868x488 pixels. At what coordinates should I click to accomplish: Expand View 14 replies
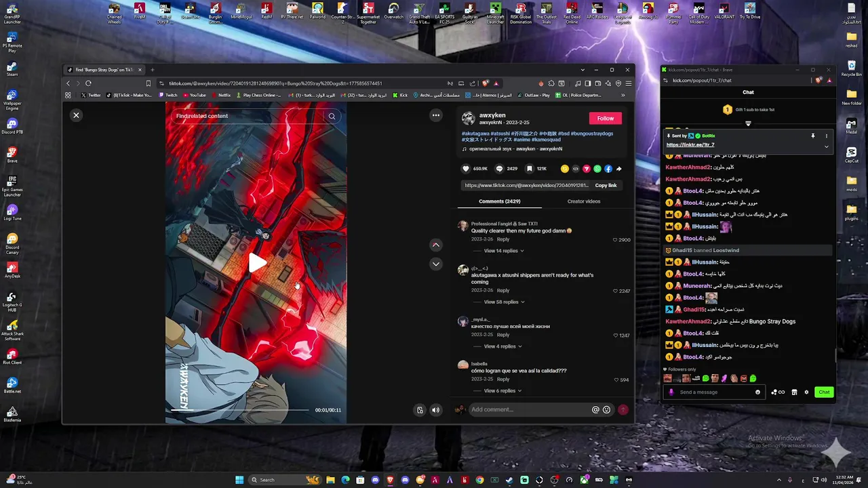[x=503, y=251]
